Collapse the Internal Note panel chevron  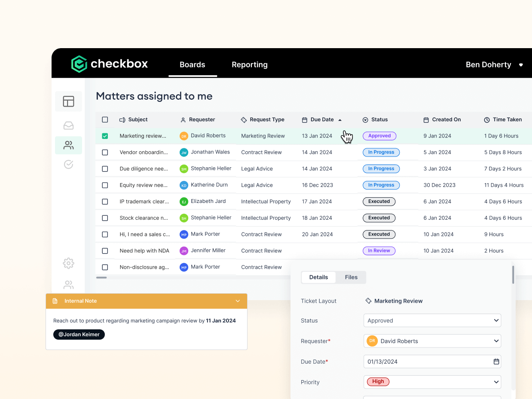[238, 301]
